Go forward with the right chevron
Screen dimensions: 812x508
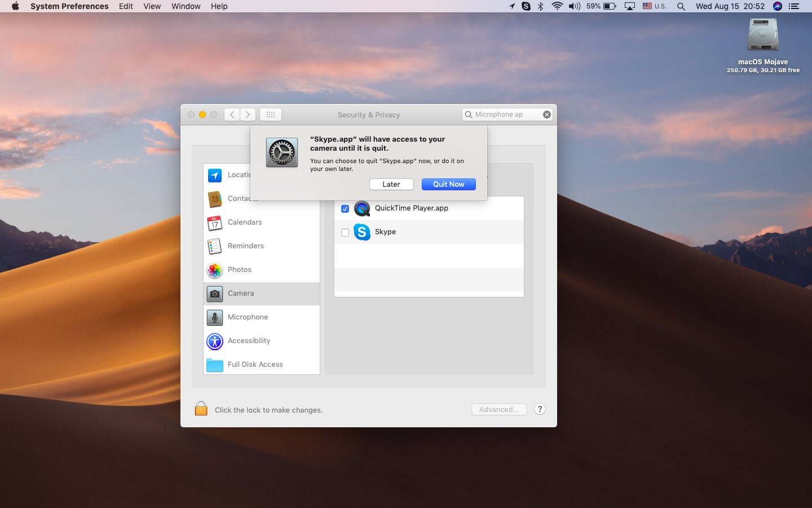[x=248, y=115]
